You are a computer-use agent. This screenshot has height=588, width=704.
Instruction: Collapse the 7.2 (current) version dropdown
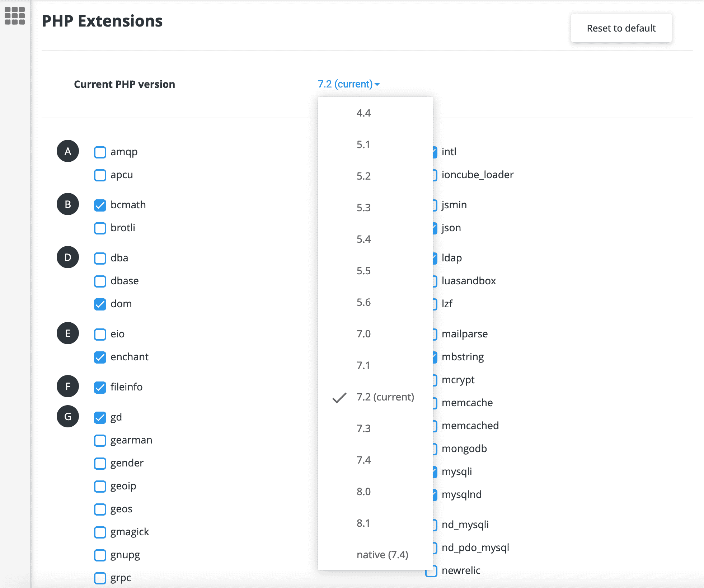click(348, 84)
